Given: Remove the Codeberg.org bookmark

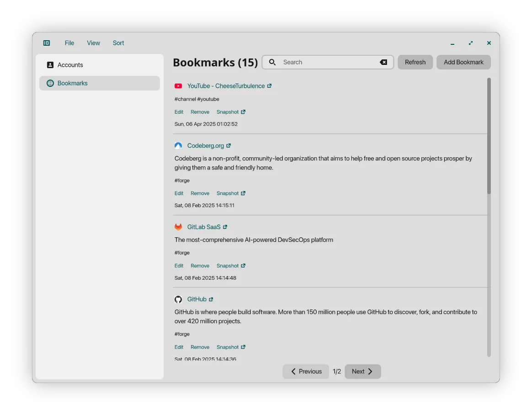Looking at the screenshot, I should (x=200, y=193).
